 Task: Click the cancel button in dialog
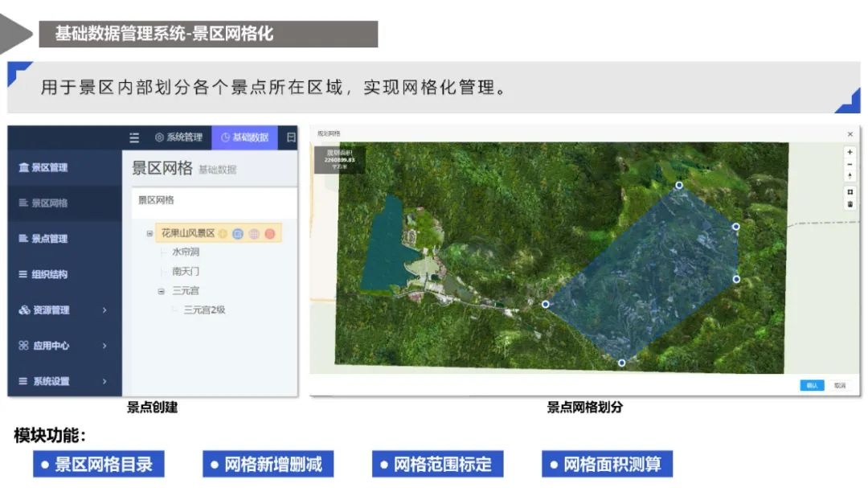click(840, 386)
